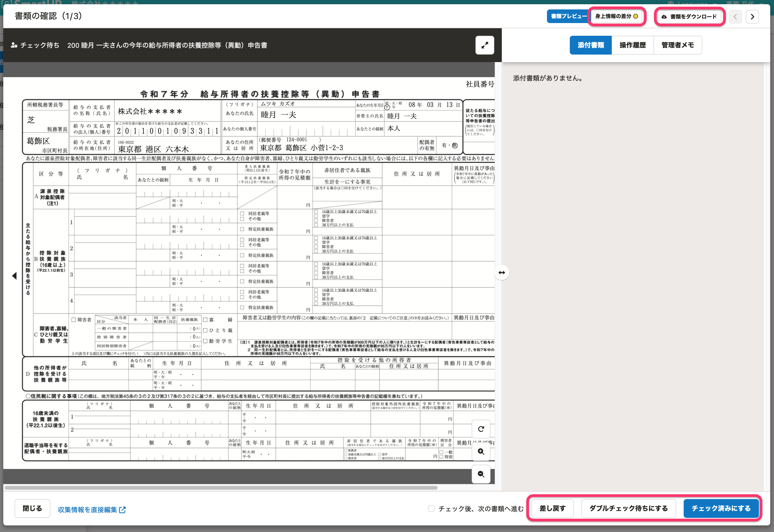The width and height of the screenshot is (774, 532).
Task: Enable チェック後、次の書類へ進む checkbox
Action: click(431, 508)
